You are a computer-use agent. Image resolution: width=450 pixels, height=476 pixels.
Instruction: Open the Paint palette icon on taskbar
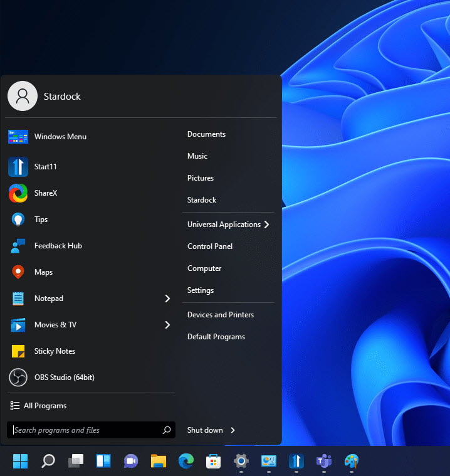tap(352, 461)
